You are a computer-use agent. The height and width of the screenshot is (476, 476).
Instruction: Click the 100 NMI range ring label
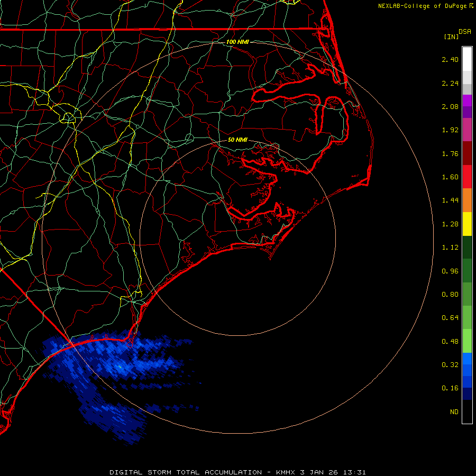237,42
